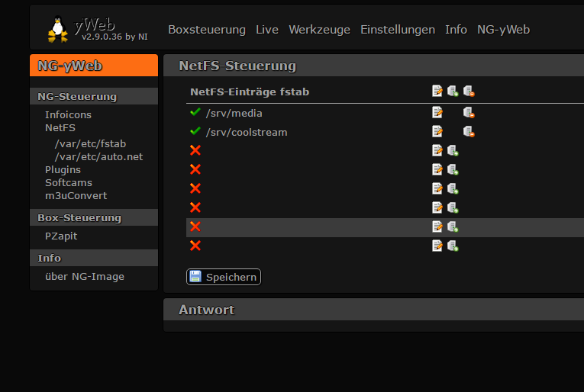584x392 pixels.
Task: Open the /var/etc/auto.net sidebar link
Action: [x=98, y=156]
